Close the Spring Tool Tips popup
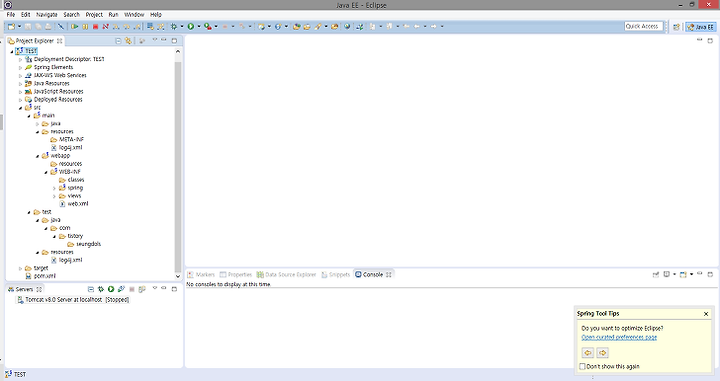This screenshot has width=720, height=381. [706, 314]
